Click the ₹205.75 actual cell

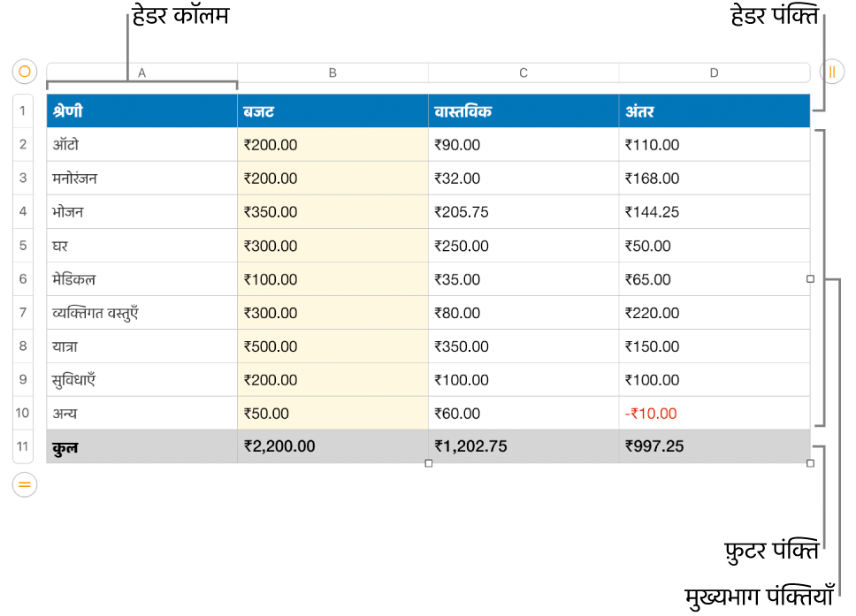(x=524, y=212)
